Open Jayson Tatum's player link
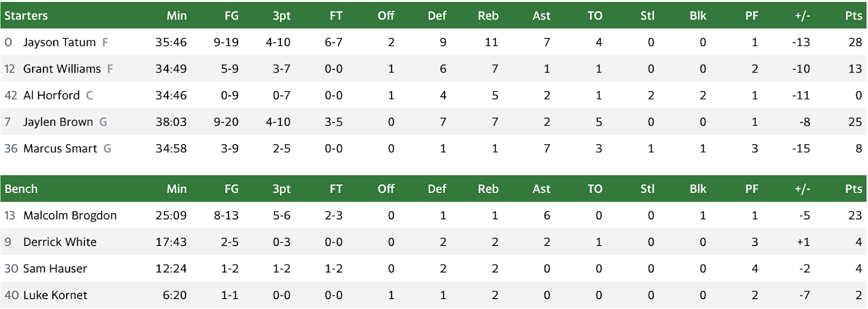 pyautogui.click(x=59, y=42)
